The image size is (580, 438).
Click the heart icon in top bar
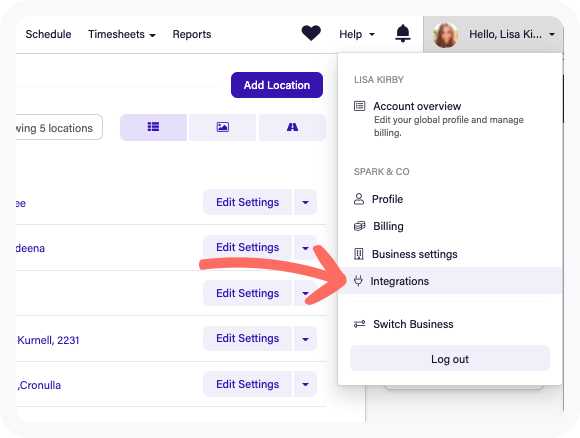(x=311, y=34)
